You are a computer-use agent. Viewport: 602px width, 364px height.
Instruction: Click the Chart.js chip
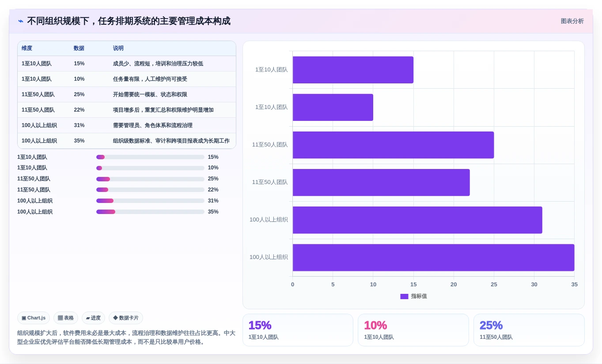(34, 318)
